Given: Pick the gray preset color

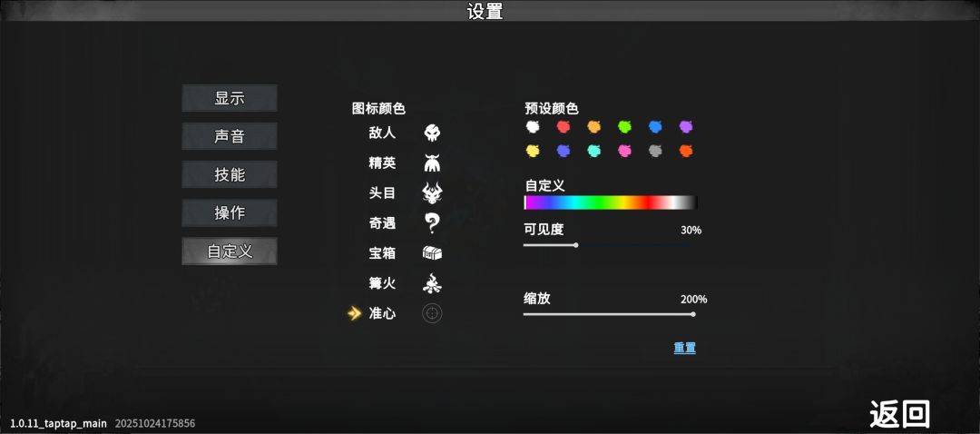Looking at the screenshot, I should point(655,151).
